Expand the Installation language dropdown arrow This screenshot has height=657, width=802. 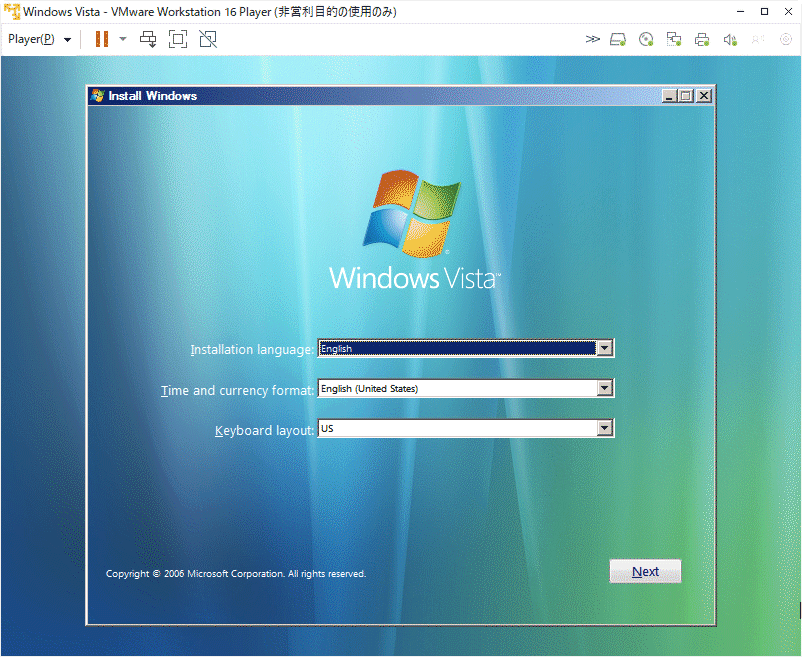click(x=605, y=348)
